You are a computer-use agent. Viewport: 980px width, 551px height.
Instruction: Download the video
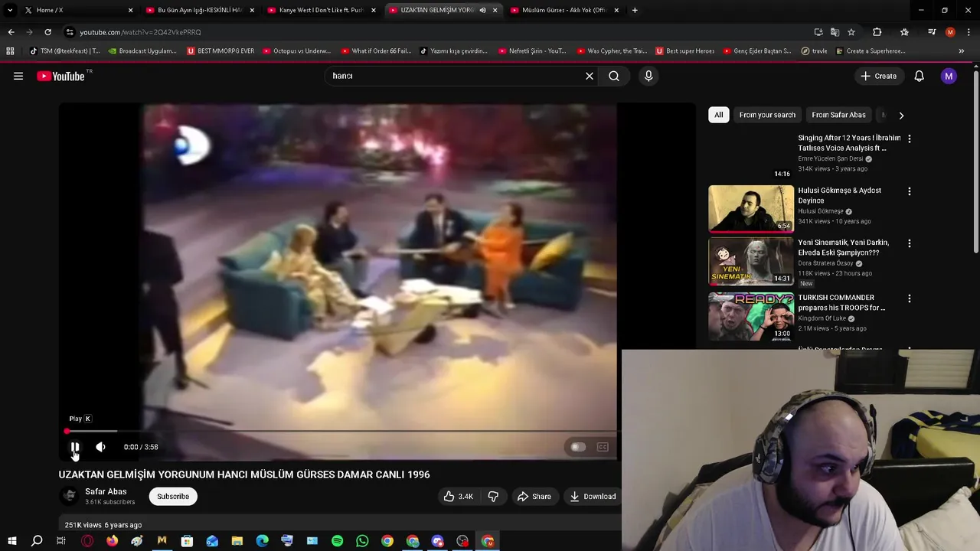pos(593,496)
